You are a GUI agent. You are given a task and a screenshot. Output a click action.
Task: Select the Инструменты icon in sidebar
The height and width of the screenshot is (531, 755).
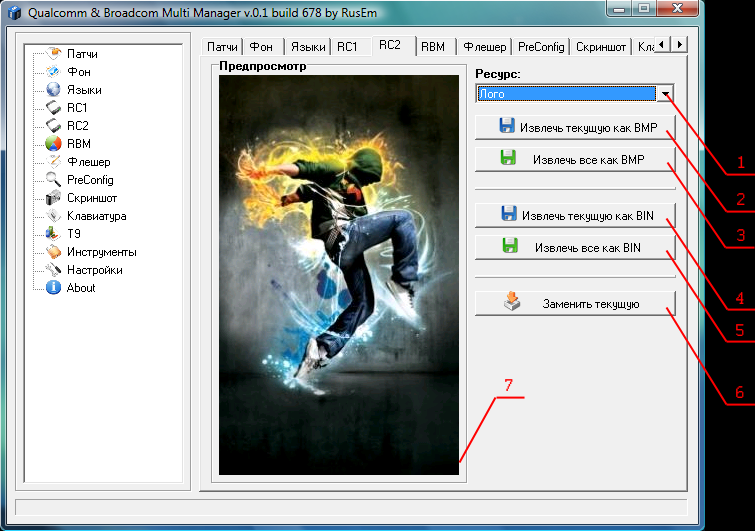(55, 252)
